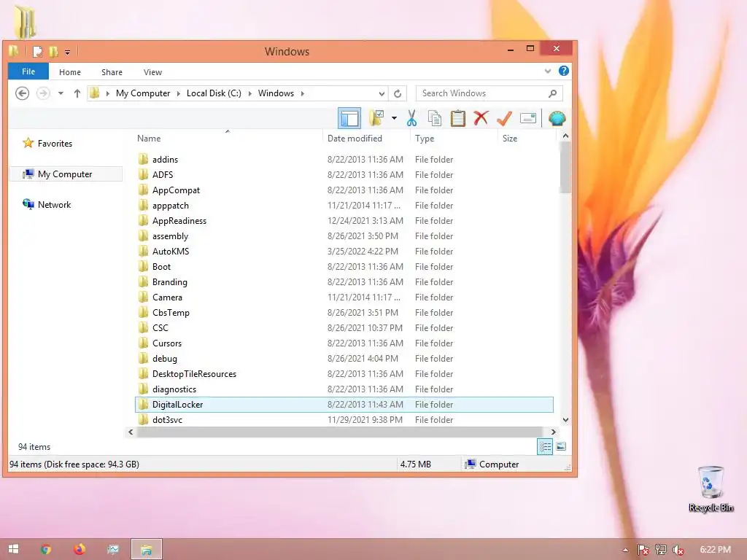The height and width of the screenshot is (560, 747).
Task: Open the Home ribbon tab
Action: [70, 72]
